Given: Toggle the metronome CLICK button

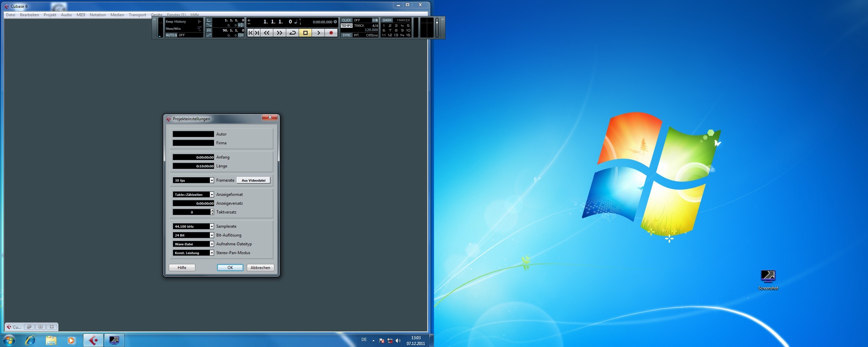Looking at the screenshot, I should pyautogui.click(x=347, y=20).
